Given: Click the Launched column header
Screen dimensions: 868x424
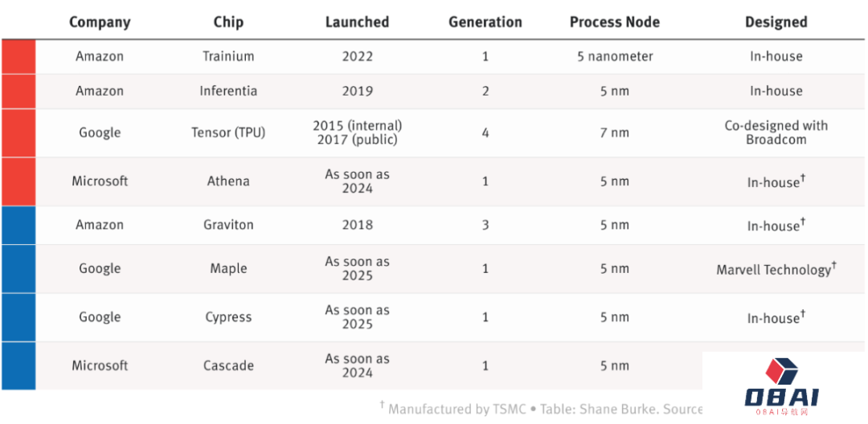Looking at the screenshot, I should point(357,22).
